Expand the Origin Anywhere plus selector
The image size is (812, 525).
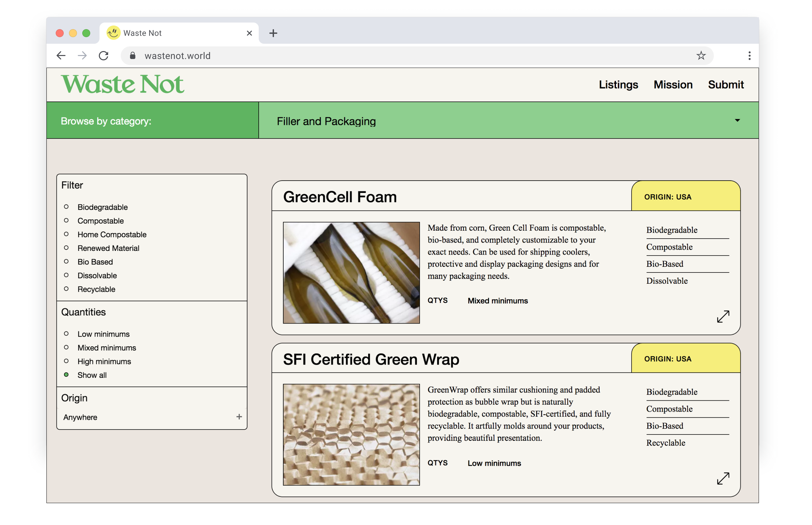tap(239, 417)
